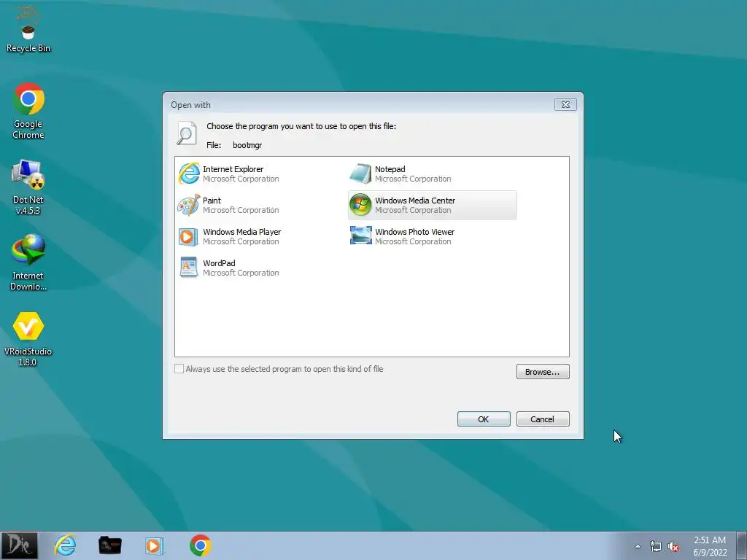Choose the Windows Media Player icon
This screenshot has height=560, width=747.
tap(189, 236)
